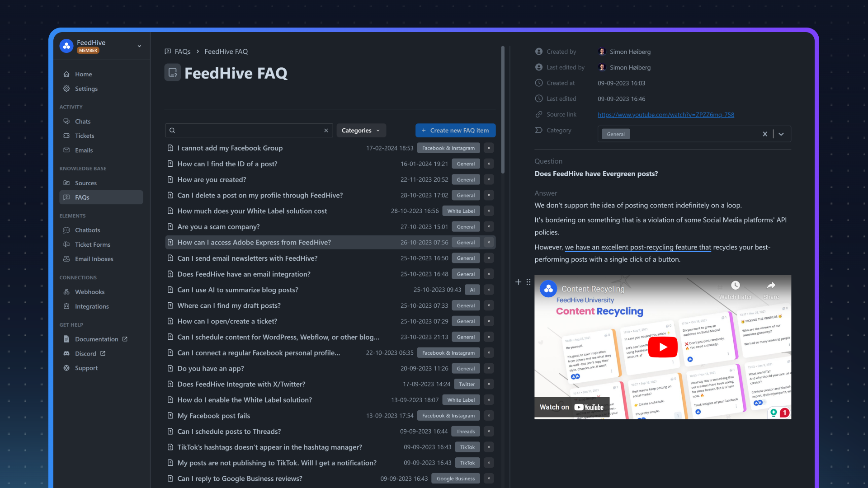Screen dimensions: 868x488
Task: Open the YouTube source link
Action: [665, 115]
